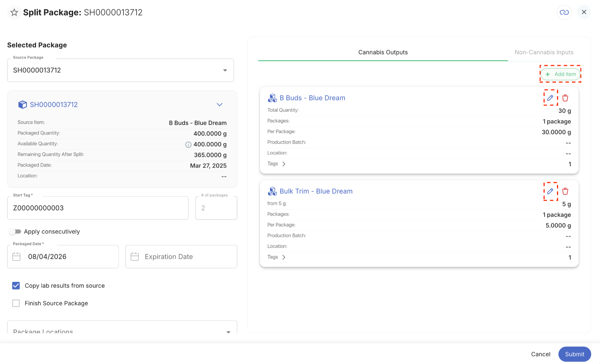
Task: Click the Available Quantity info icon
Action: (x=188, y=144)
